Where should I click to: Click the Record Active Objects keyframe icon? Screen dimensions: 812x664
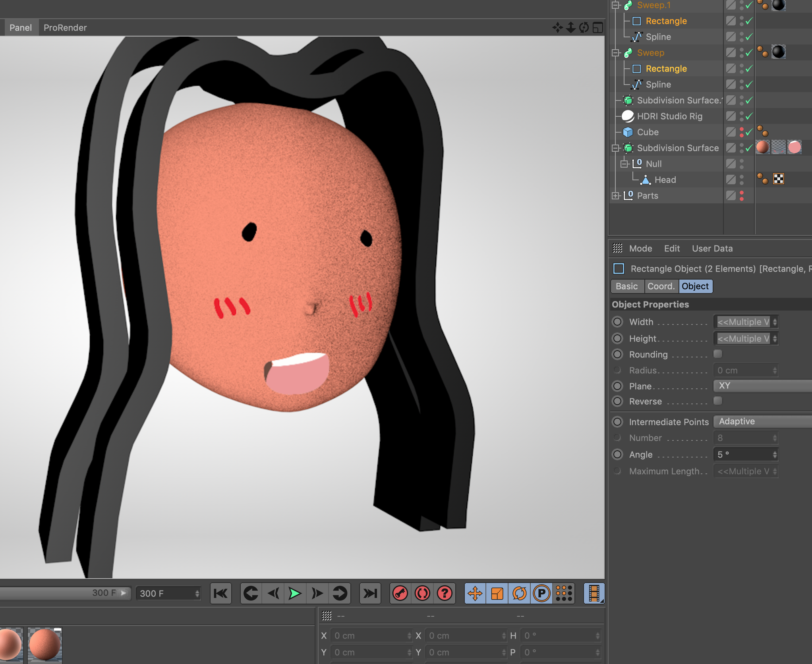400,593
